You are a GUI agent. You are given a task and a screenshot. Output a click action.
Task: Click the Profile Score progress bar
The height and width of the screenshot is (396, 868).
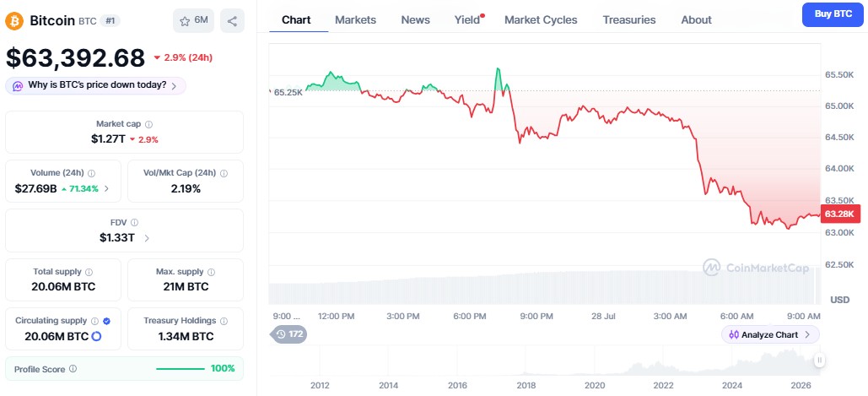pos(181,369)
